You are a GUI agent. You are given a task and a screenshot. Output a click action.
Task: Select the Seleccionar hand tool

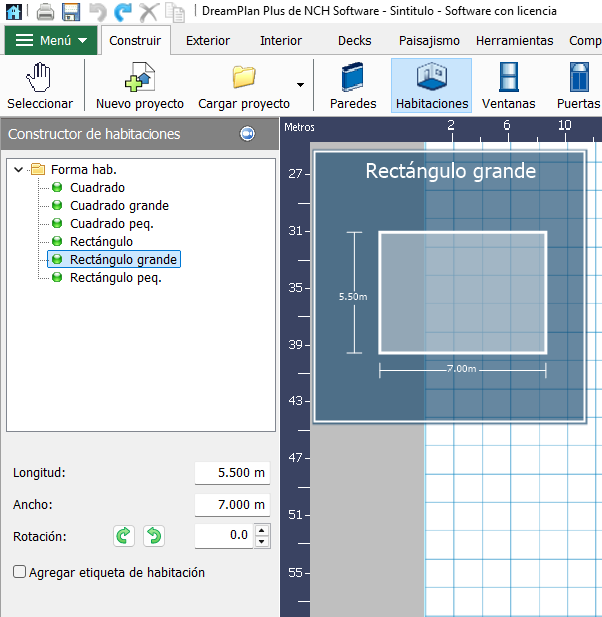click(x=39, y=86)
